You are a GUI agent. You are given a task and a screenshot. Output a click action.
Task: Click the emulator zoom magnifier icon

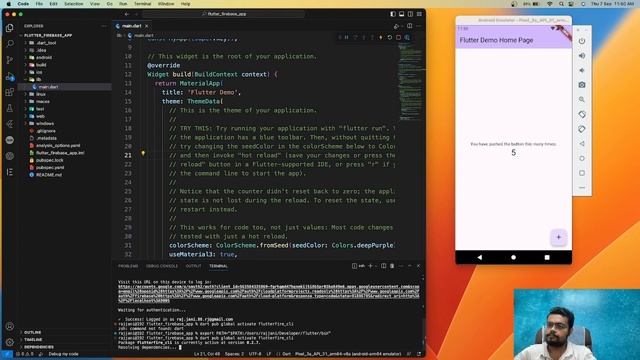(x=582, y=100)
